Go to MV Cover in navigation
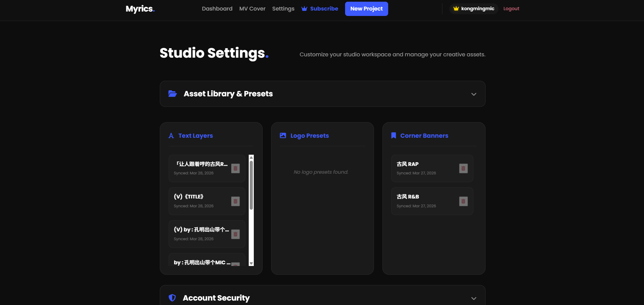 point(252,9)
